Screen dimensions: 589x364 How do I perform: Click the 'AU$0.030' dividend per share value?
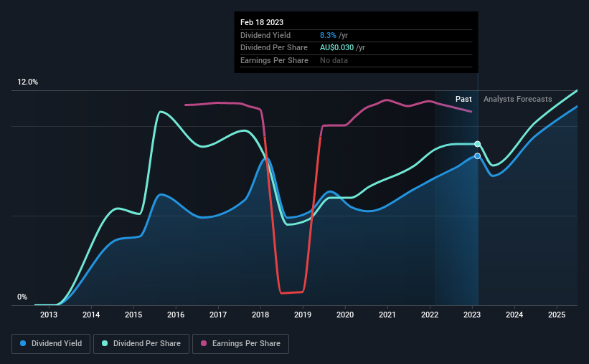coord(337,48)
